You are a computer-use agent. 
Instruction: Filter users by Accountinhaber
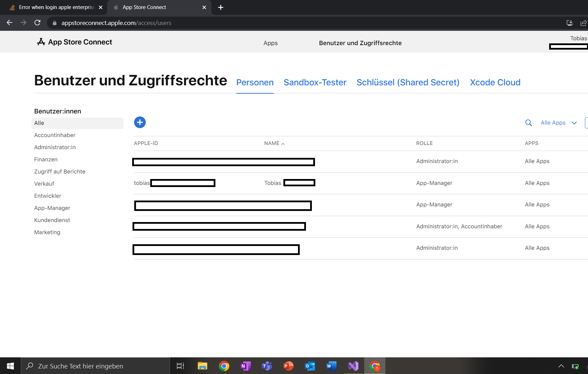pos(55,135)
